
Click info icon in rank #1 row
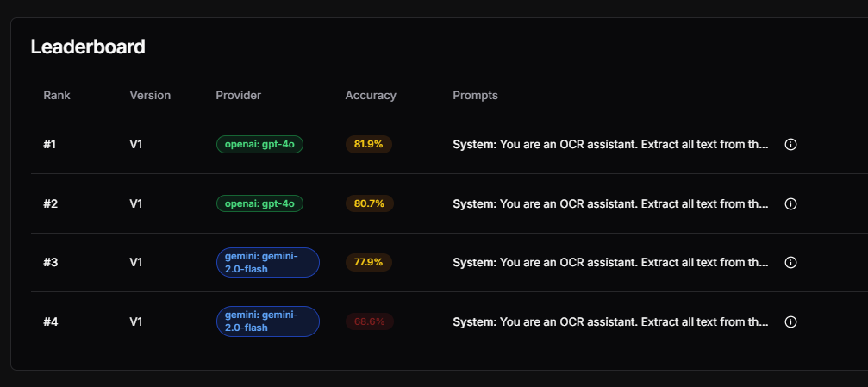coord(790,144)
